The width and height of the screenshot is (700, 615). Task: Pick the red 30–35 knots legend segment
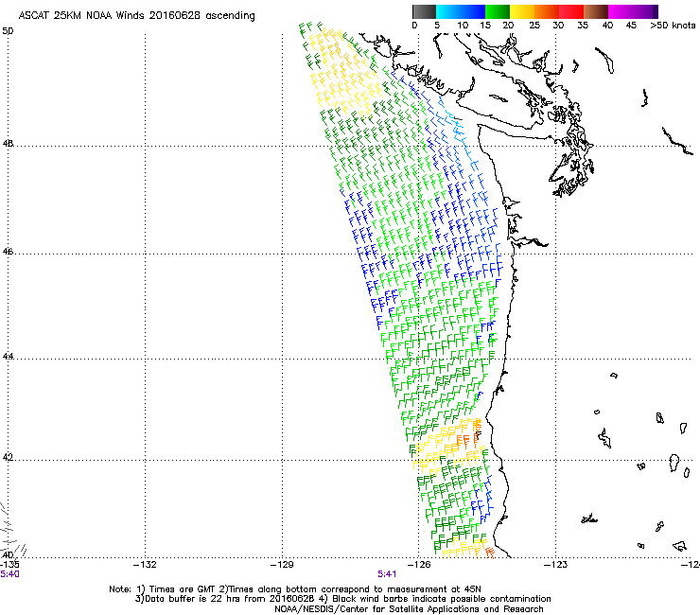click(x=571, y=11)
